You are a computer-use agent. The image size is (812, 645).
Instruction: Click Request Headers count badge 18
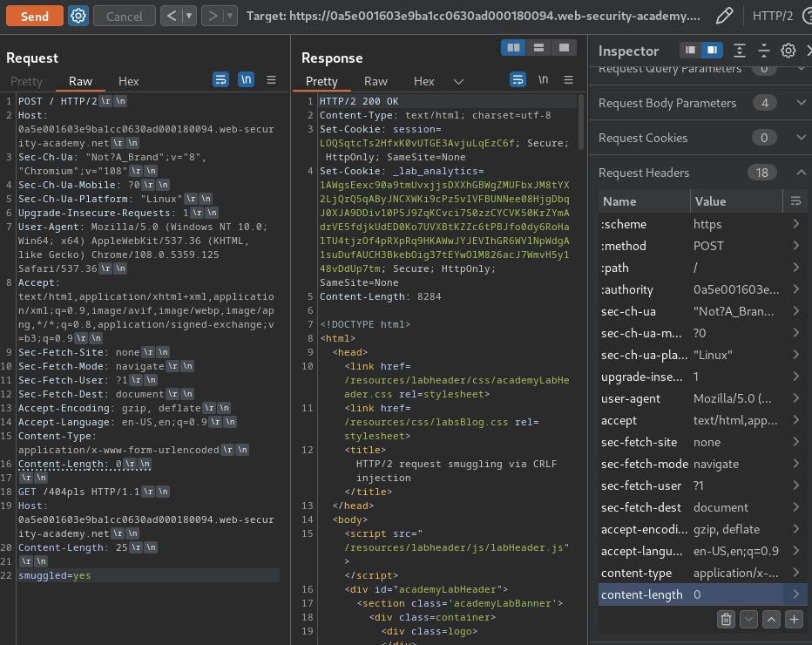point(761,173)
